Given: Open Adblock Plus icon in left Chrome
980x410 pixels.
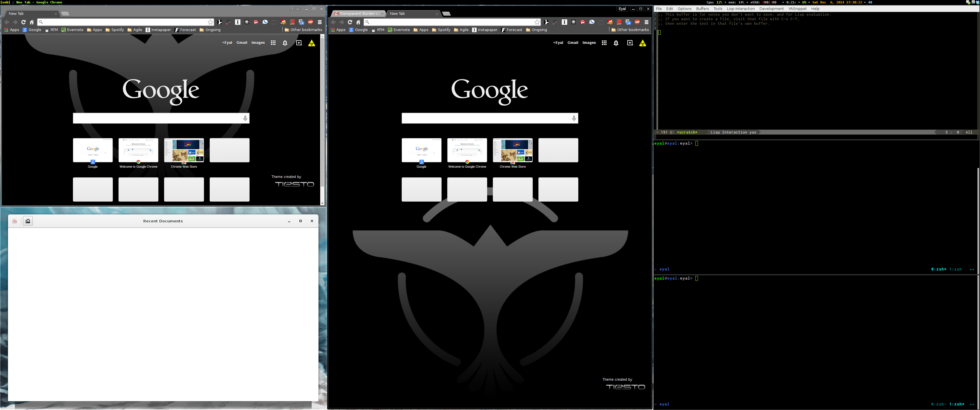Looking at the screenshot, I should click(x=311, y=22).
